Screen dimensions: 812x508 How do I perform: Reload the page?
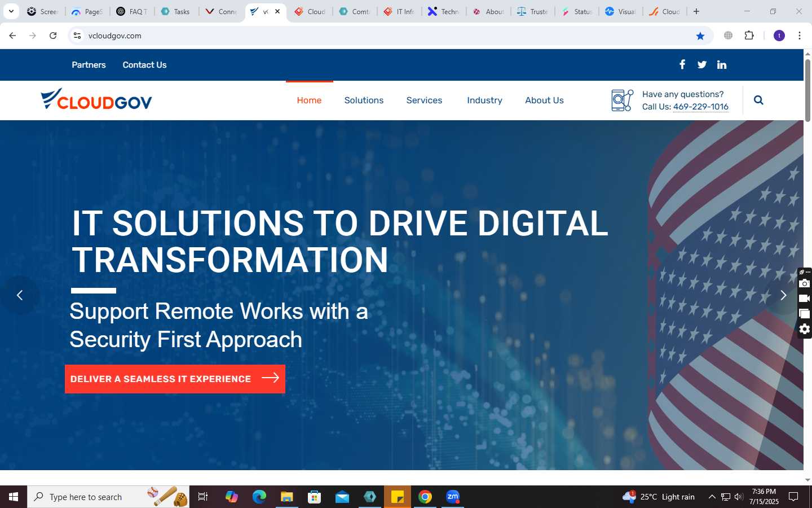[53, 36]
